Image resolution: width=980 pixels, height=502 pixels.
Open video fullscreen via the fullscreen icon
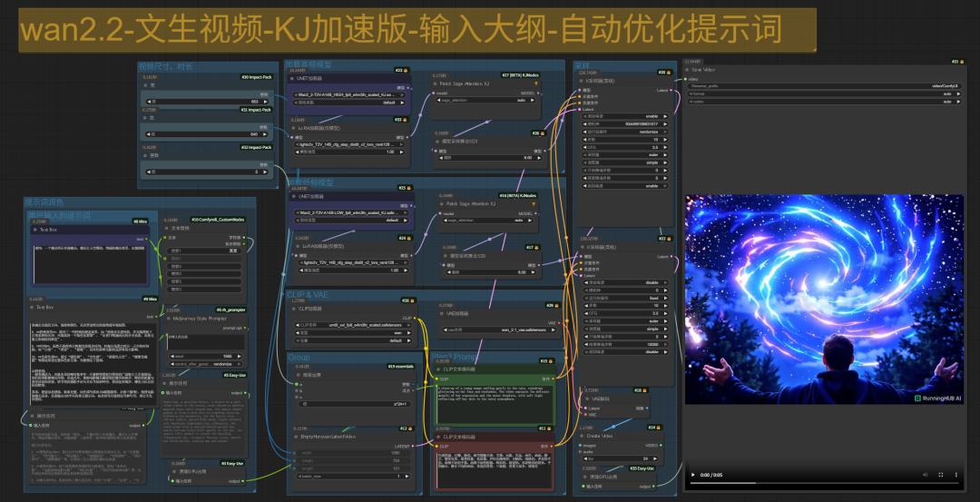point(941,475)
